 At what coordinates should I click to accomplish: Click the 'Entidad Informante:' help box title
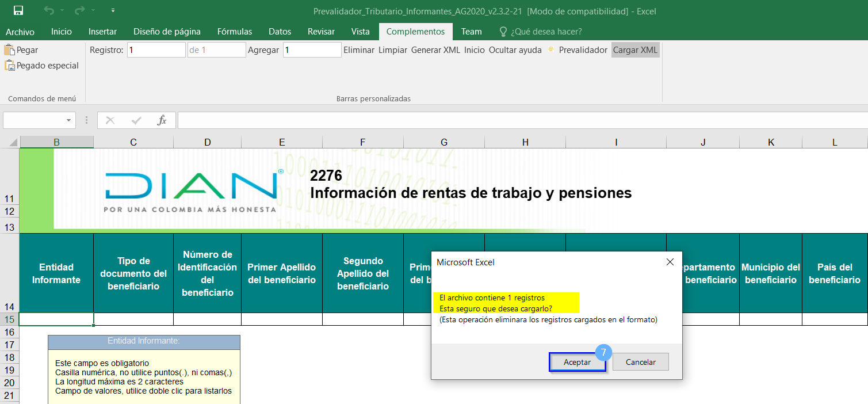(x=144, y=341)
